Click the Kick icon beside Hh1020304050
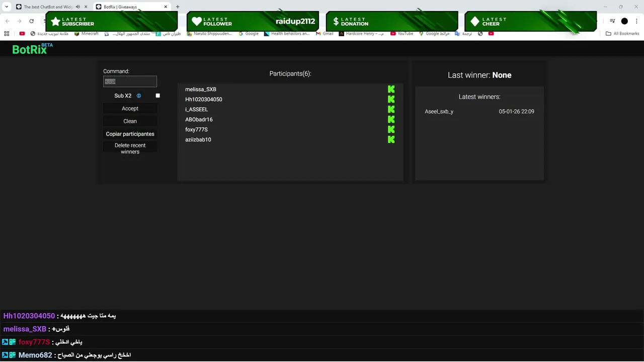Screen dimensions: 644x362 click(x=391, y=99)
